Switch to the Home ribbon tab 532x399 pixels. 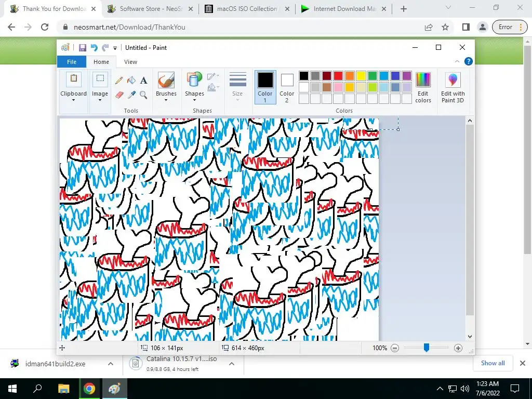(101, 62)
